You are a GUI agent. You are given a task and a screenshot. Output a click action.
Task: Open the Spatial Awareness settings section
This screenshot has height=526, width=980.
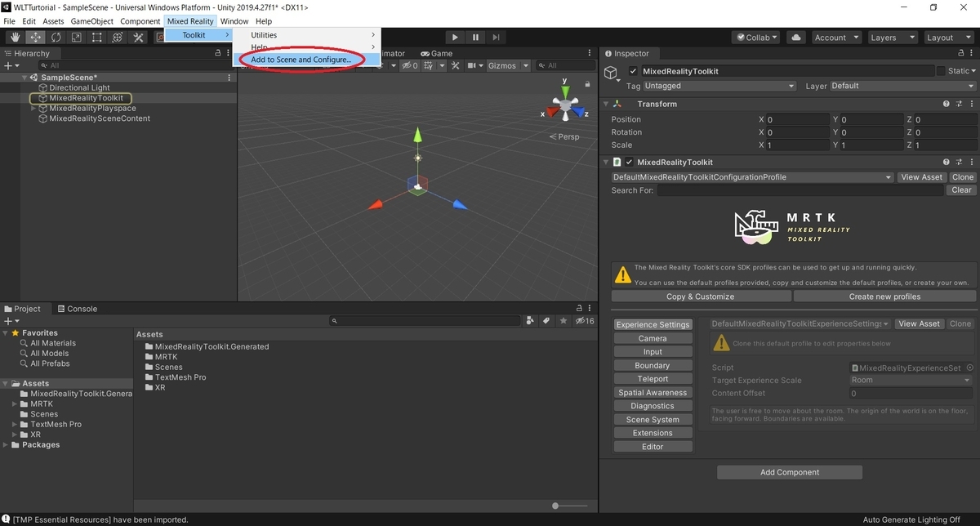pos(653,393)
